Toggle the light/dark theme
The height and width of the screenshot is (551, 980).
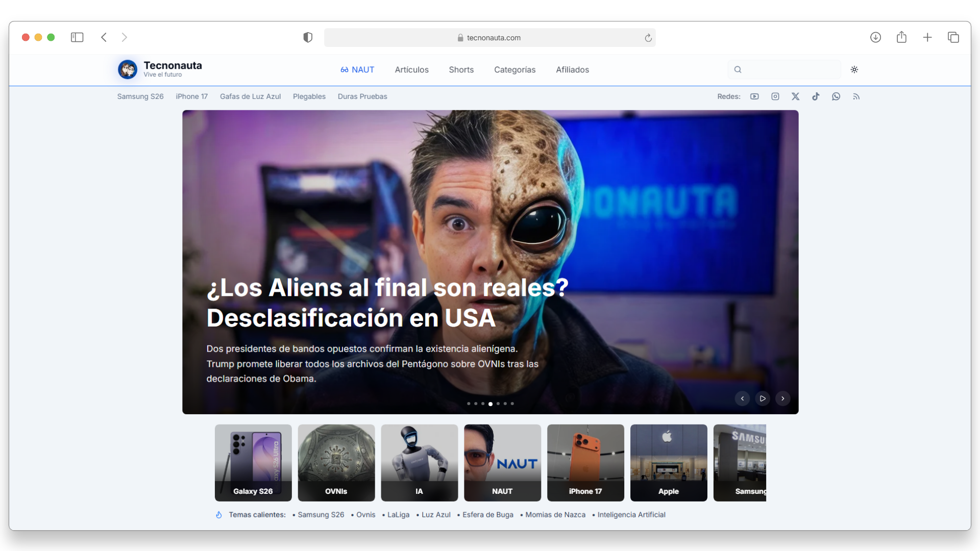[854, 69]
